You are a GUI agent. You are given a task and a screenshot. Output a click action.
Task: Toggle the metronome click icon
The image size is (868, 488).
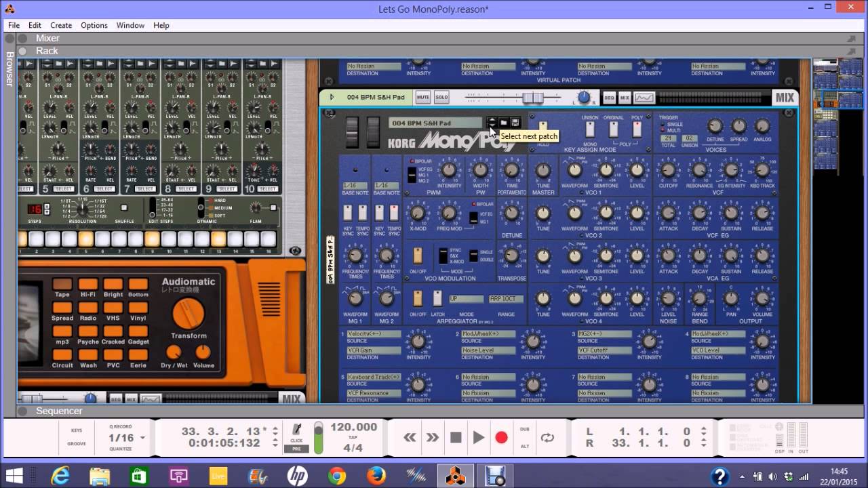point(296,430)
